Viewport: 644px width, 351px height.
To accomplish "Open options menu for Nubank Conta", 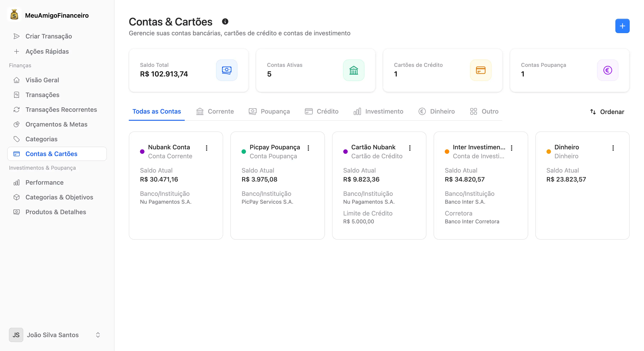I will [206, 148].
